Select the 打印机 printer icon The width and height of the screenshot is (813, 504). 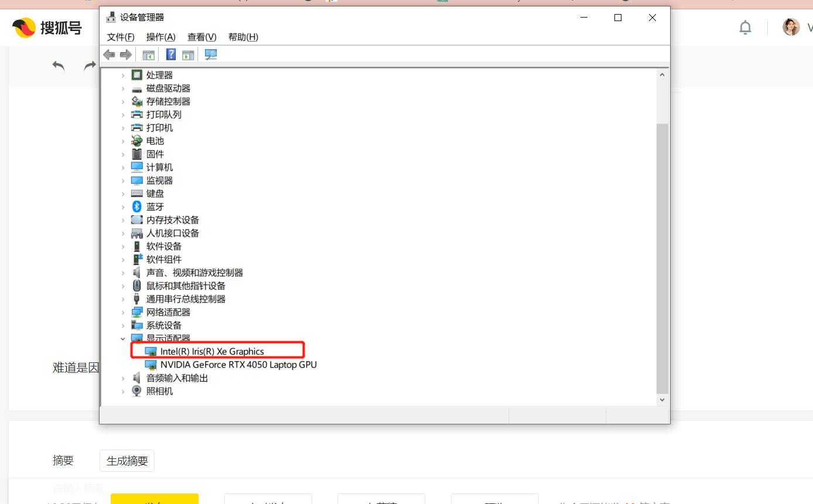click(137, 128)
